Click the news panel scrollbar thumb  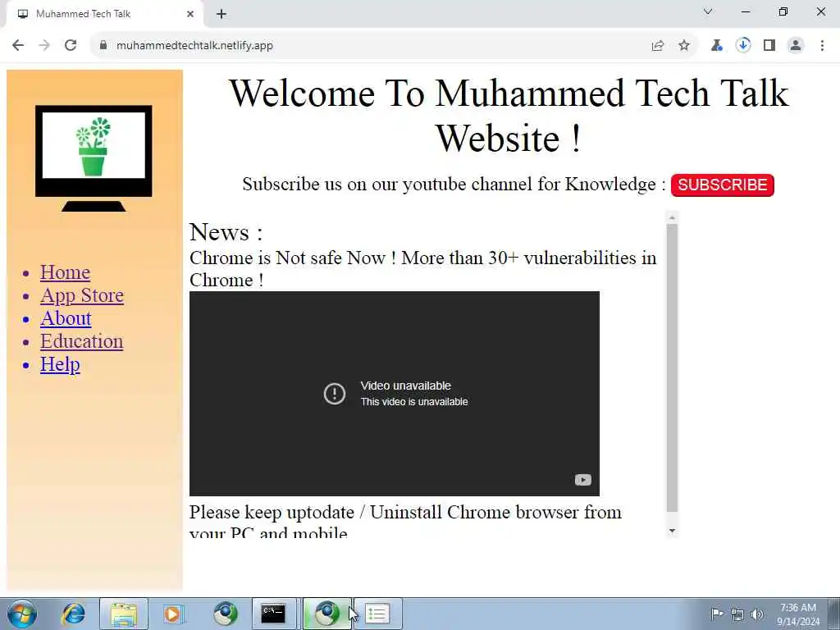672,367
